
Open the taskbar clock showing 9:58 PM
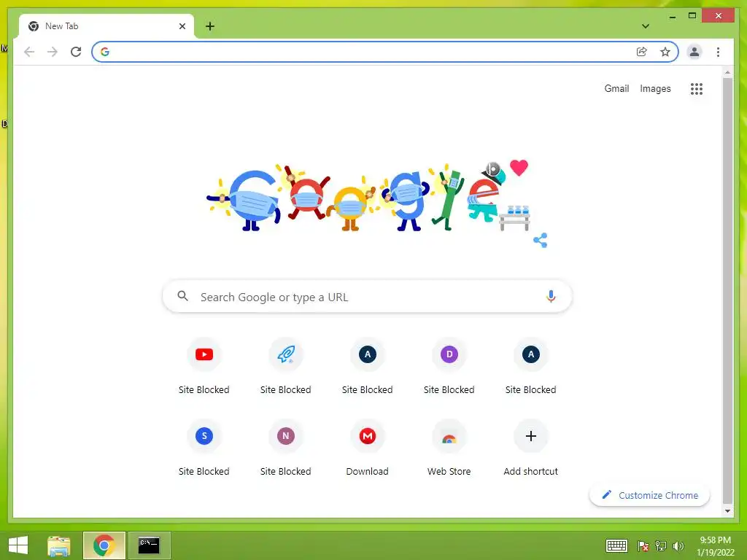click(715, 546)
